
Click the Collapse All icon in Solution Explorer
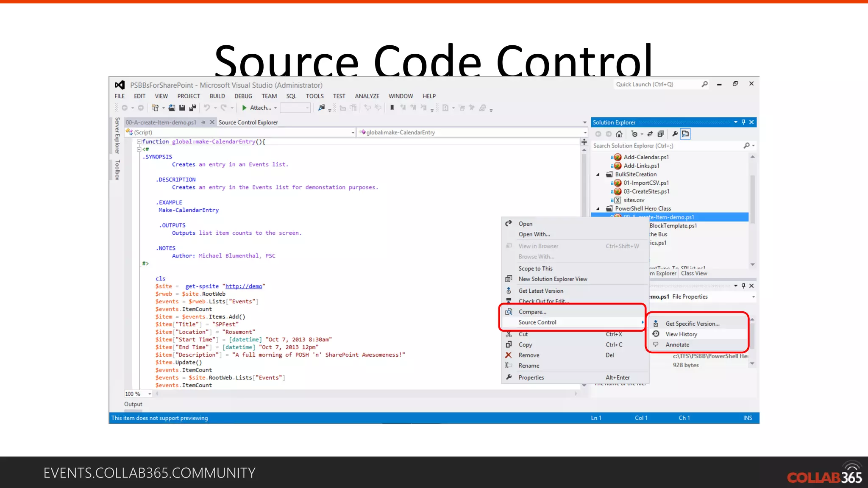tap(661, 134)
